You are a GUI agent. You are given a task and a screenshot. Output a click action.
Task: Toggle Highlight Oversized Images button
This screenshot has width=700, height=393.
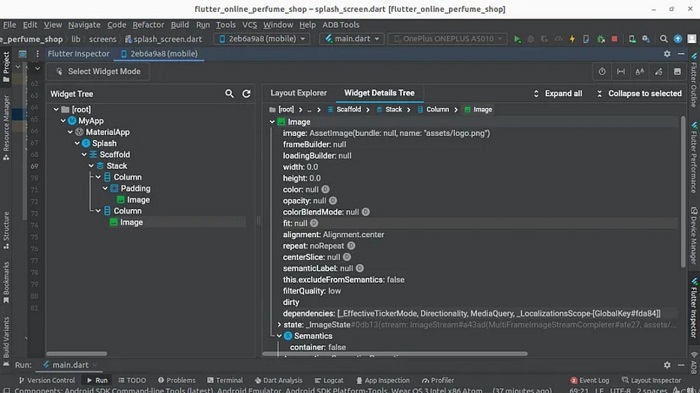[x=677, y=71]
